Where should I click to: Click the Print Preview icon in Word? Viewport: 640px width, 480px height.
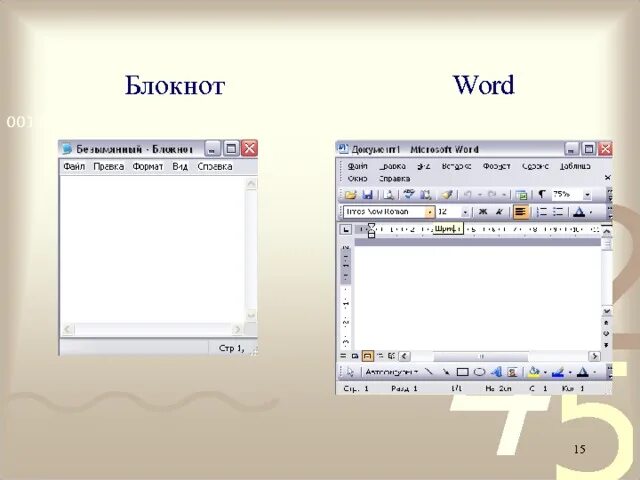pyautogui.click(x=388, y=195)
